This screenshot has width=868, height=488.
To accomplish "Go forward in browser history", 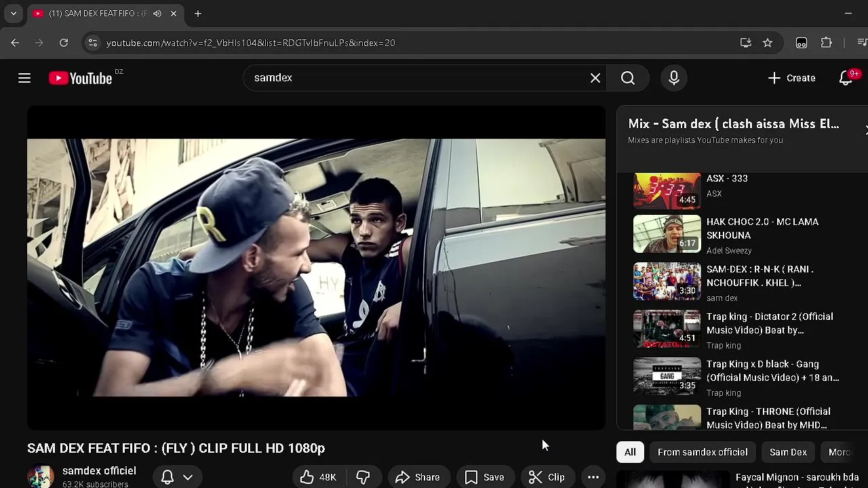I will 39,43.
